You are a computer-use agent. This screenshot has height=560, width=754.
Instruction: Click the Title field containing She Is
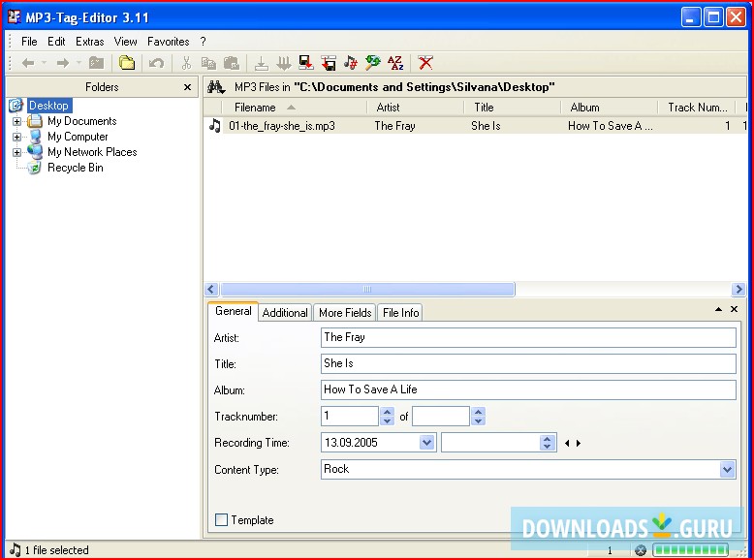tap(528, 363)
